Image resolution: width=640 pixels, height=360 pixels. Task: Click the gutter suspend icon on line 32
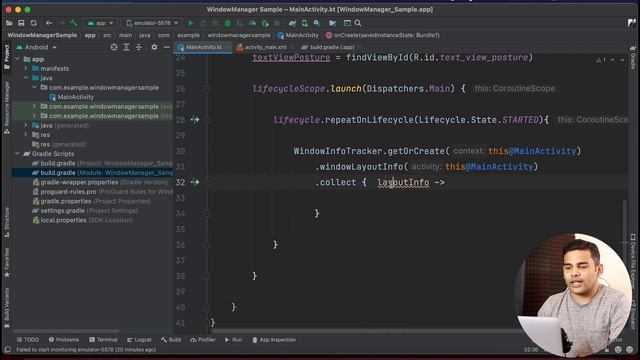pos(195,182)
